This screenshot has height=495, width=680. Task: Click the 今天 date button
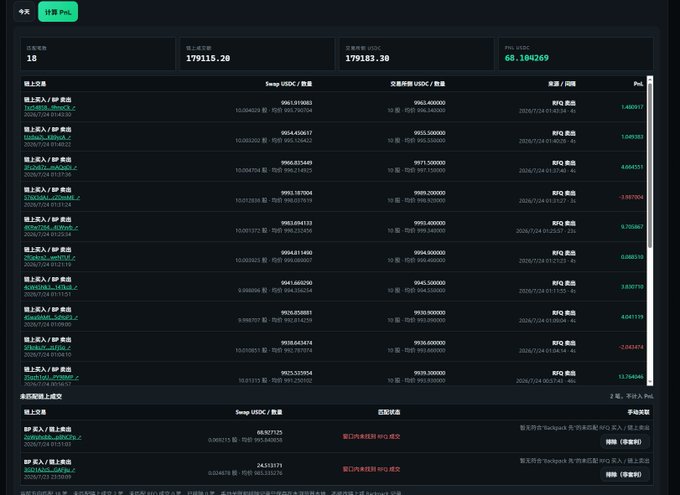pyautogui.click(x=24, y=12)
